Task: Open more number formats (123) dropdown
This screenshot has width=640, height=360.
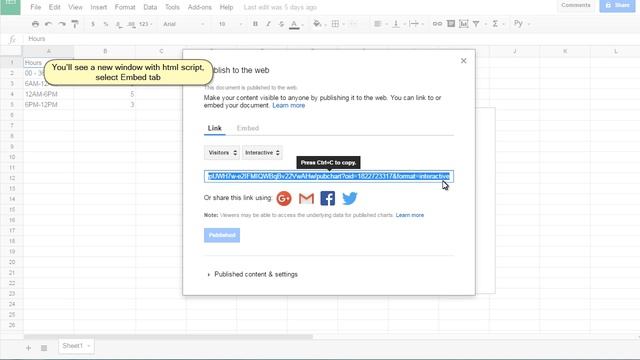Action: pyautogui.click(x=145, y=24)
